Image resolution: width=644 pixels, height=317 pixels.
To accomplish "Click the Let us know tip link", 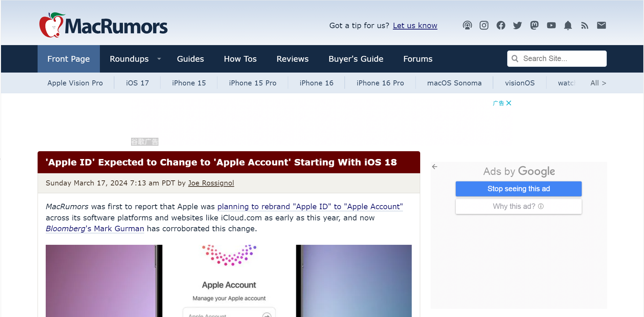I will (415, 26).
